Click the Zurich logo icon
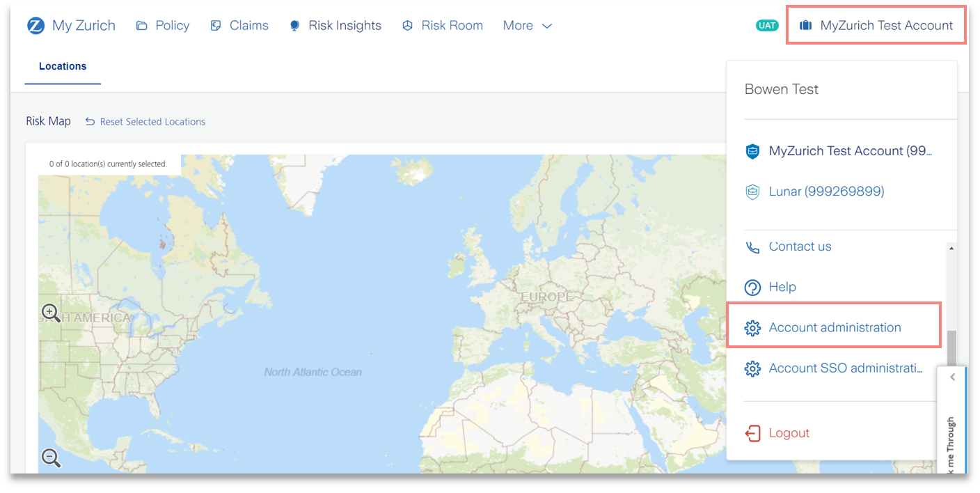The width and height of the screenshot is (980, 493). [35, 26]
